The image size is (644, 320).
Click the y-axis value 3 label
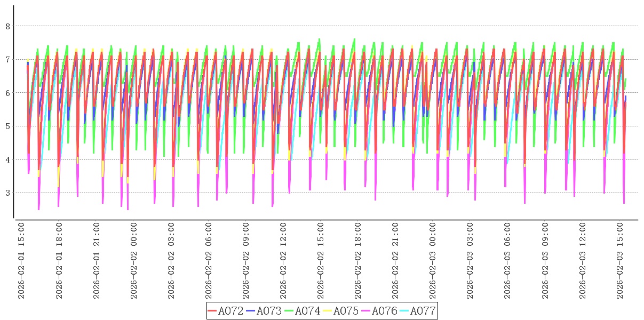pyautogui.click(x=7, y=193)
